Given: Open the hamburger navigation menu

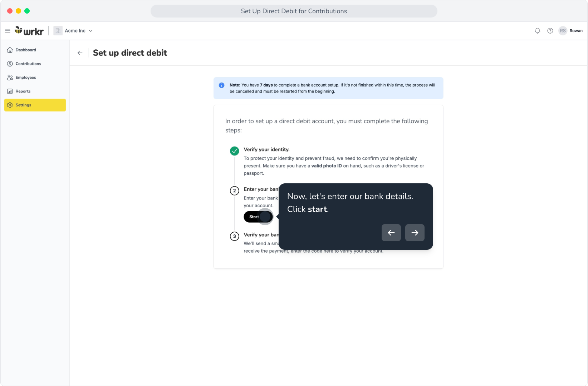Looking at the screenshot, I should point(8,31).
